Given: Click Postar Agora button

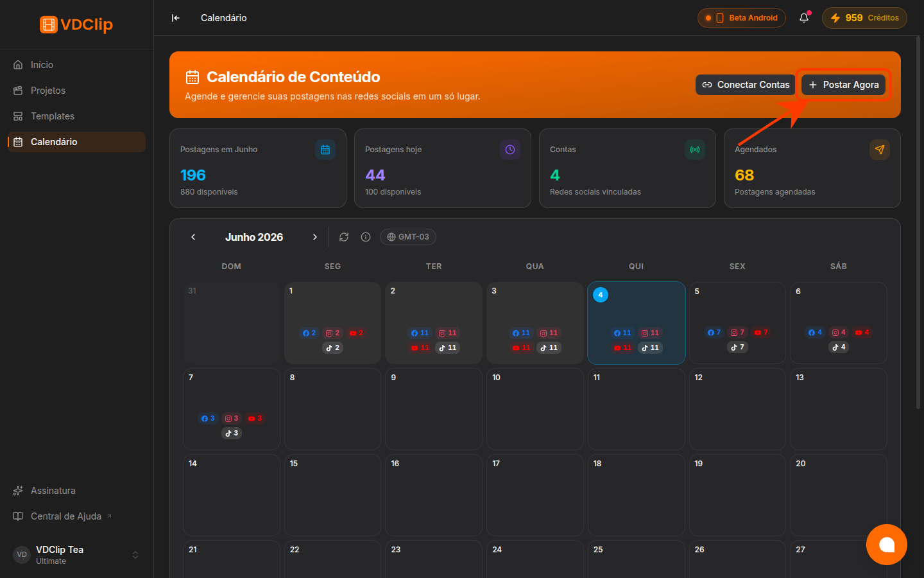Looking at the screenshot, I should tap(844, 85).
